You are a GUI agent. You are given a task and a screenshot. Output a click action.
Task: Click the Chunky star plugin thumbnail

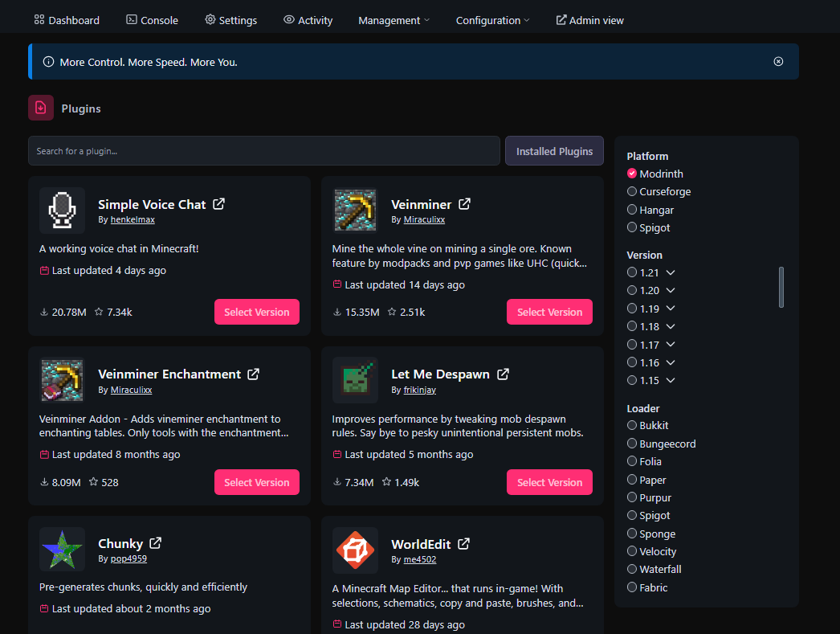coord(62,550)
